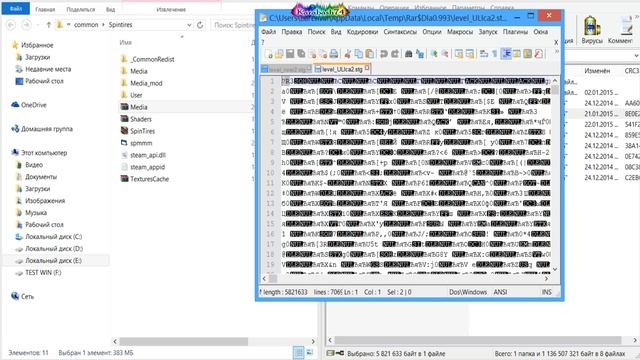Refresh the Explorer folder with the reload icon
The height and width of the screenshot is (360, 640).
(x=200, y=25)
